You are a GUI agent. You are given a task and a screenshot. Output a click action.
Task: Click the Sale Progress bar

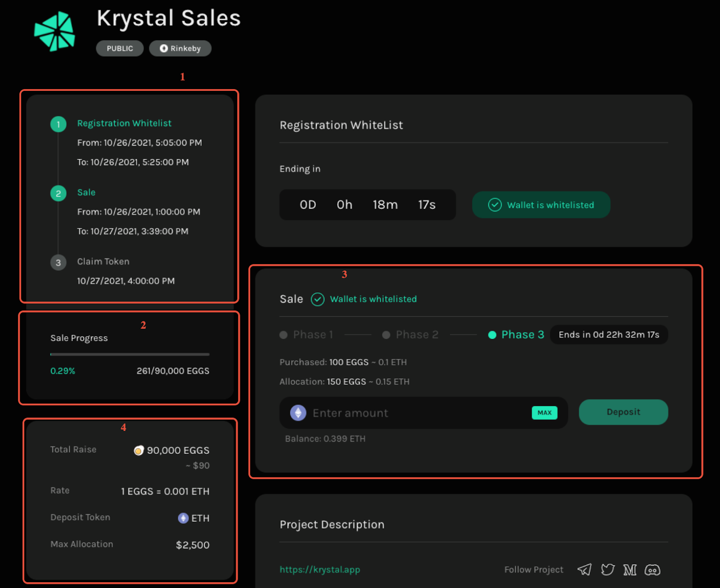tap(130, 355)
